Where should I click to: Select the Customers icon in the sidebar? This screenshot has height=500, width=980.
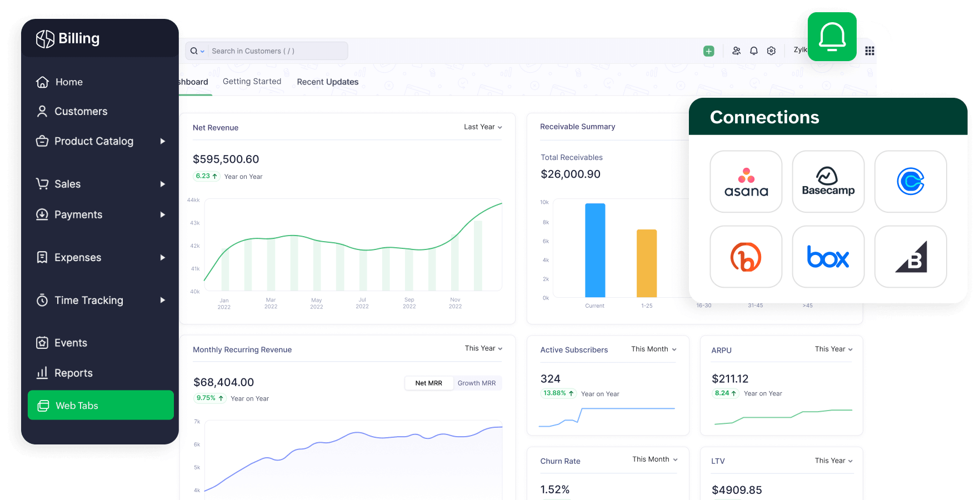(x=43, y=111)
